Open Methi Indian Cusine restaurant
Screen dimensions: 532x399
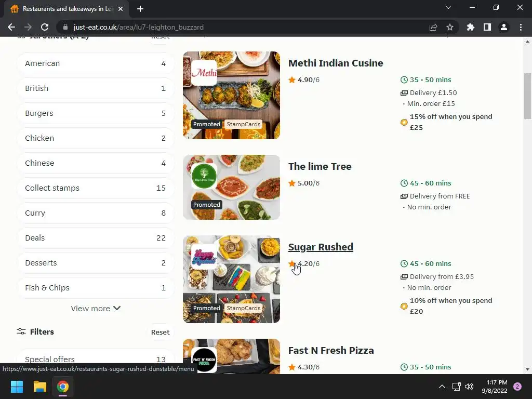click(336, 63)
